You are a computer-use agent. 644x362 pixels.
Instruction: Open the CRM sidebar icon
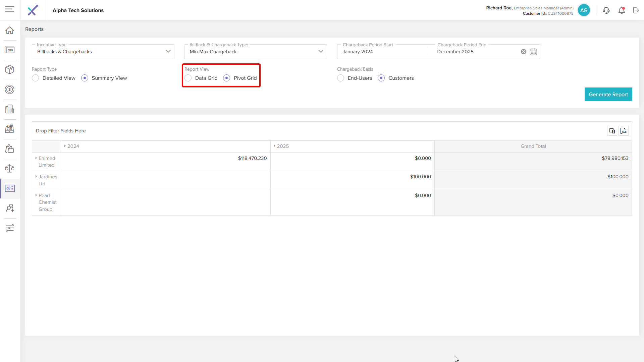(10, 50)
